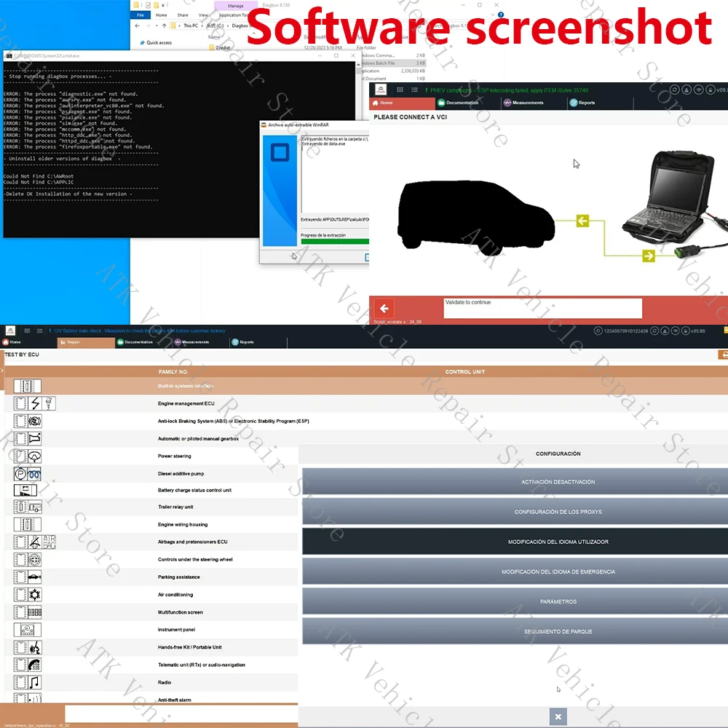Select Battery charge status control unit icon
The image size is (728, 728).
click(x=25, y=490)
